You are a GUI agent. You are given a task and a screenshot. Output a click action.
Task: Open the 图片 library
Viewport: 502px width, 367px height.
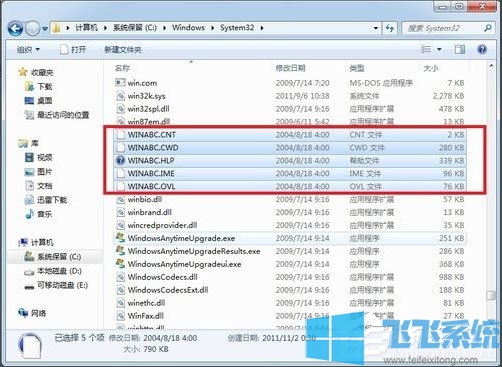pos(45,172)
